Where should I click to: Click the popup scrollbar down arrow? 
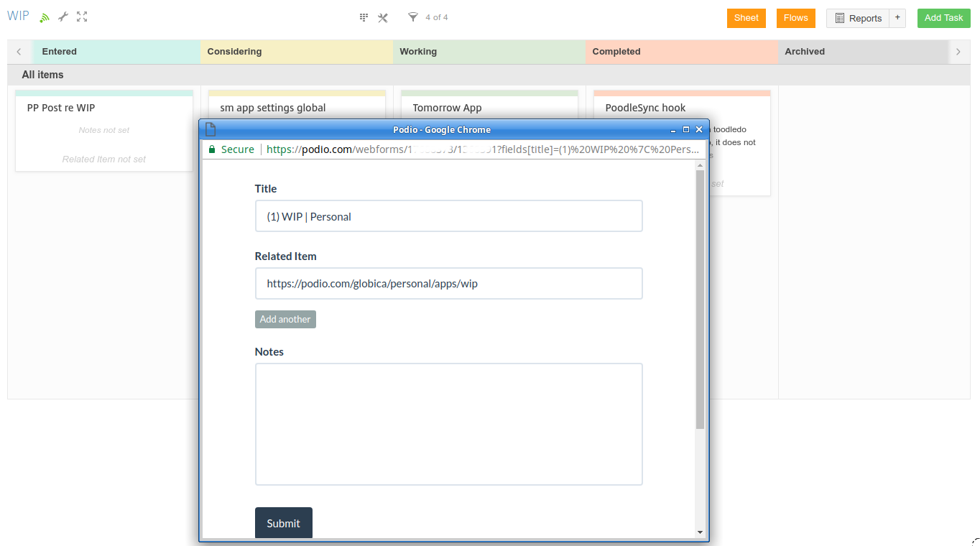point(700,532)
